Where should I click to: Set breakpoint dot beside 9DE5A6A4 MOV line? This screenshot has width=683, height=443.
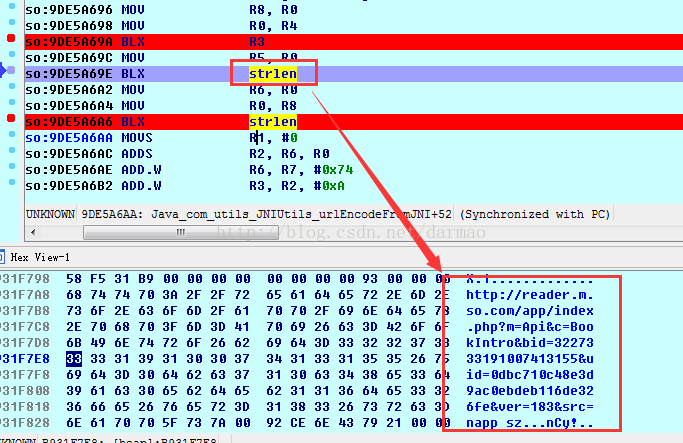pos(12,102)
